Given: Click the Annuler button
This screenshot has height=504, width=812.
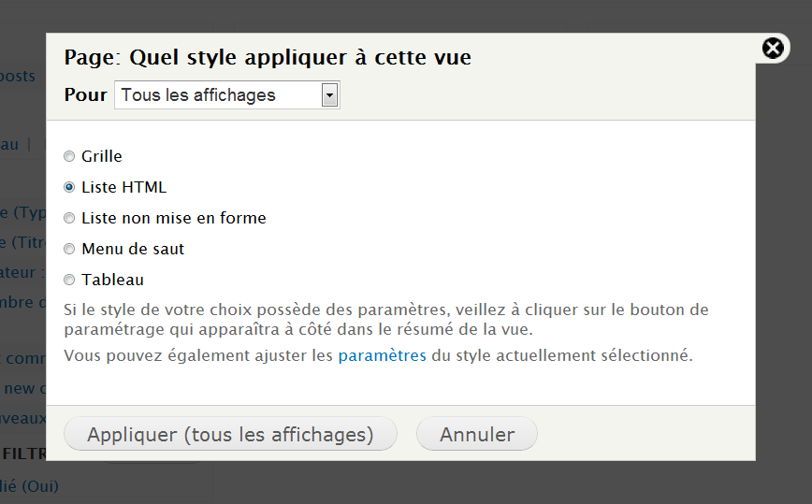Looking at the screenshot, I should 477,435.
